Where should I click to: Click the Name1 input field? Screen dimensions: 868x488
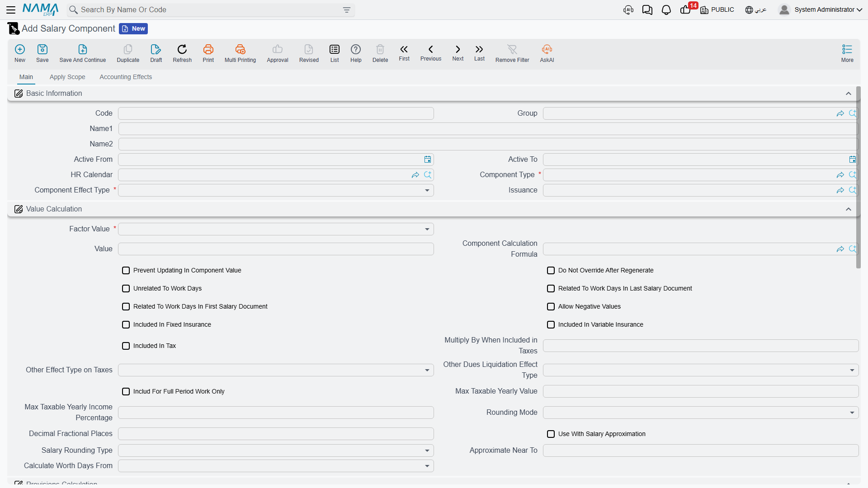[x=488, y=129]
